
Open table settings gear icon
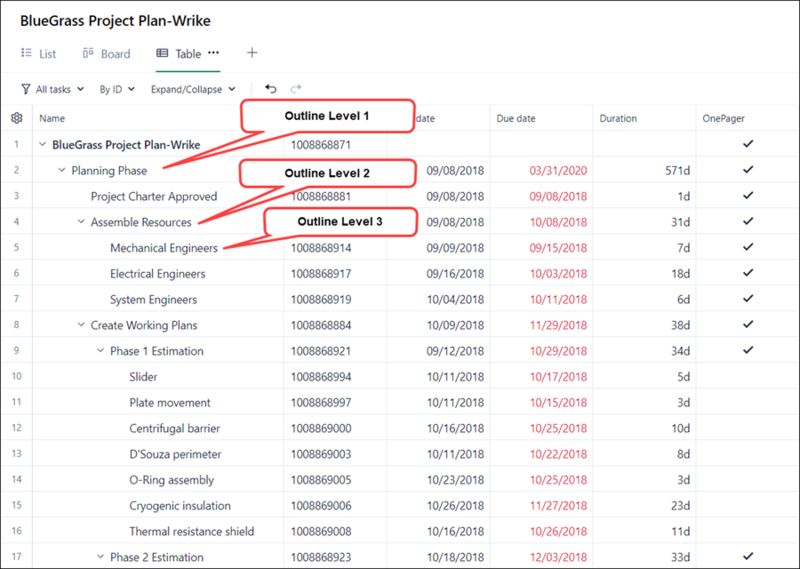(x=16, y=118)
